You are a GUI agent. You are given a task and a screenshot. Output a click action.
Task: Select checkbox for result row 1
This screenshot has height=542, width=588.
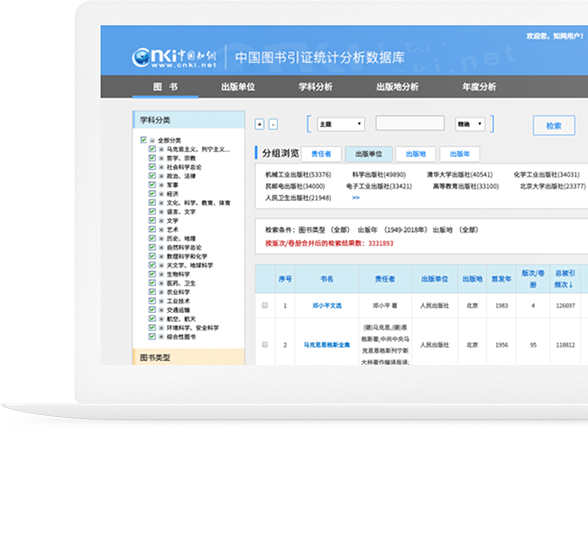[265, 305]
